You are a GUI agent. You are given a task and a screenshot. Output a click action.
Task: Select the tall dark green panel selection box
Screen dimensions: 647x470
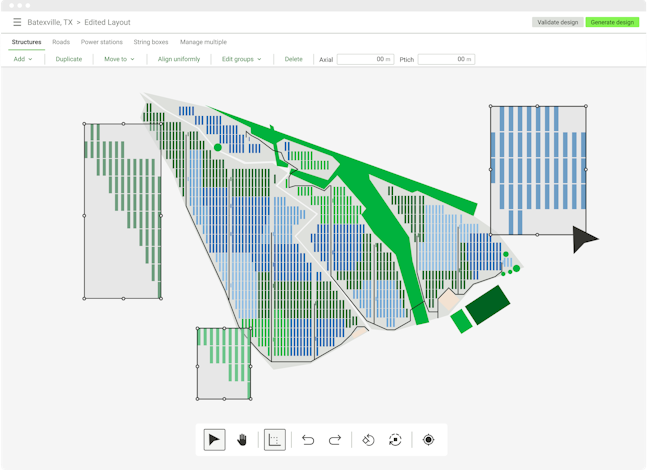(123, 211)
